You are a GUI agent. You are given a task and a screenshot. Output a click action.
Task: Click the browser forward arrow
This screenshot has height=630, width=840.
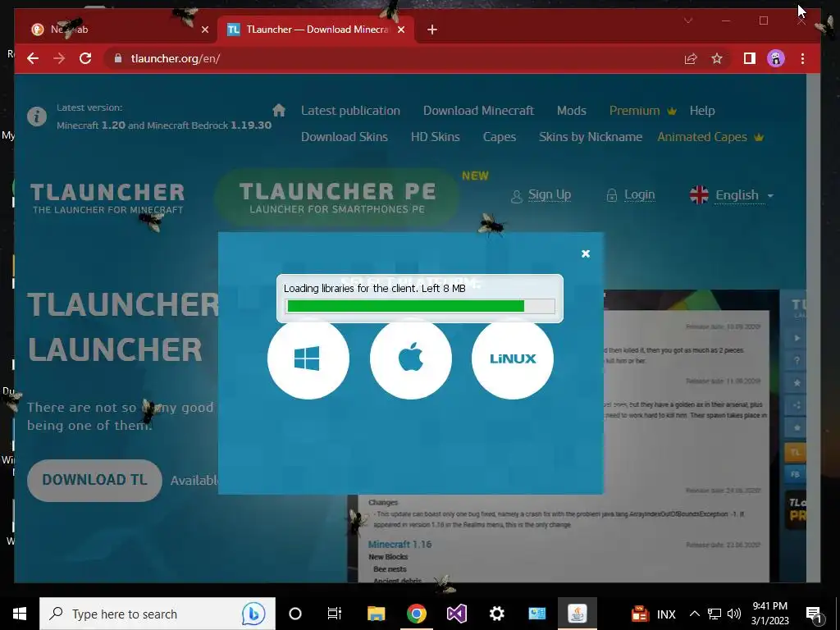click(x=59, y=58)
